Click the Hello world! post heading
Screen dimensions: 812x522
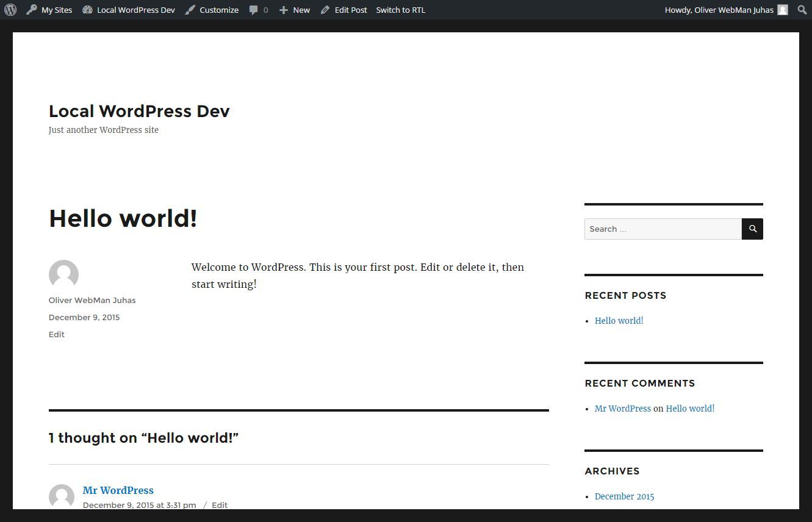pos(123,218)
